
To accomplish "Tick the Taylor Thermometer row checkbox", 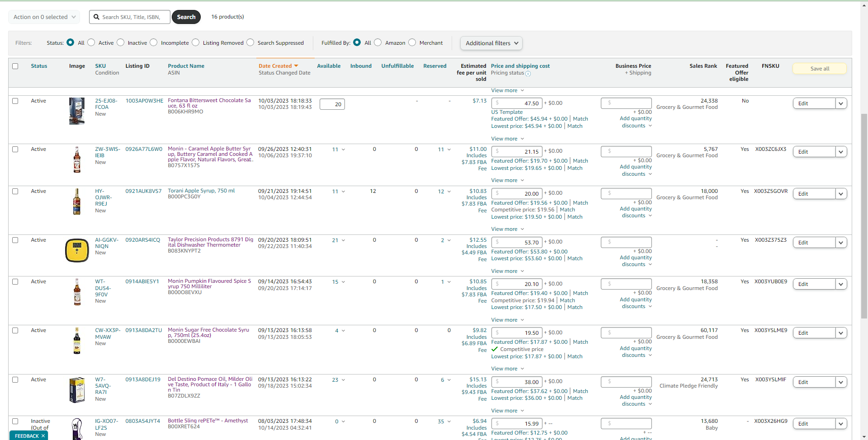I will pos(15,240).
